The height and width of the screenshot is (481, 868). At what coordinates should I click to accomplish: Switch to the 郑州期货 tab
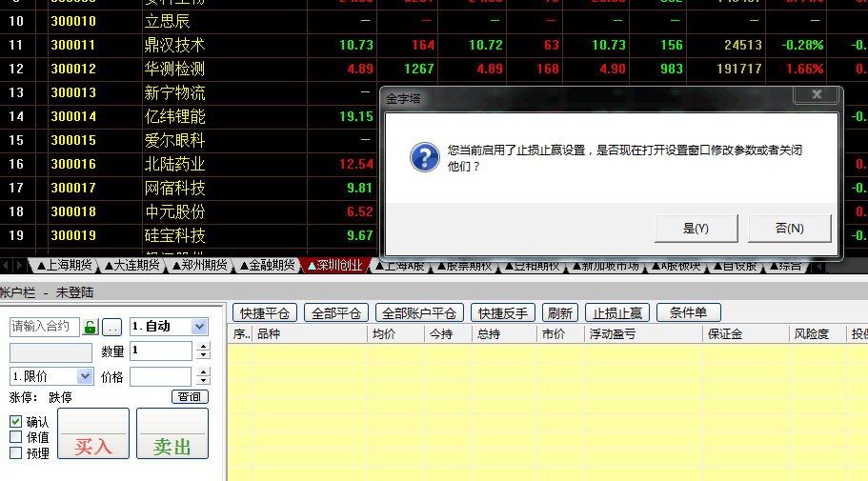pos(199,266)
